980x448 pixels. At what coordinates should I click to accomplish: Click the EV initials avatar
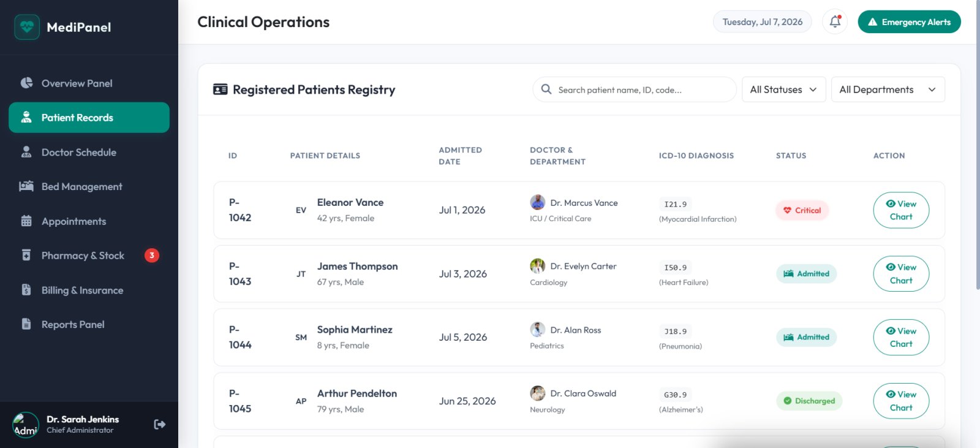(x=301, y=210)
